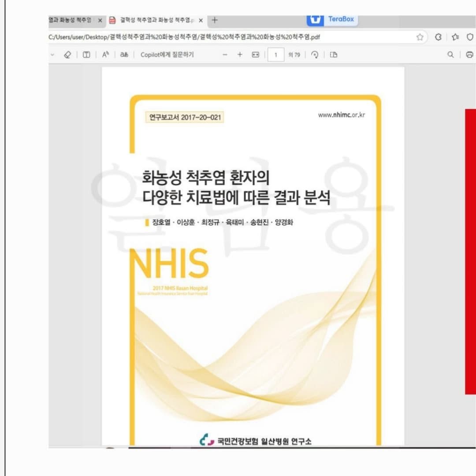
Task: Click Copilot에게 질문하기 button
Action: point(167,55)
